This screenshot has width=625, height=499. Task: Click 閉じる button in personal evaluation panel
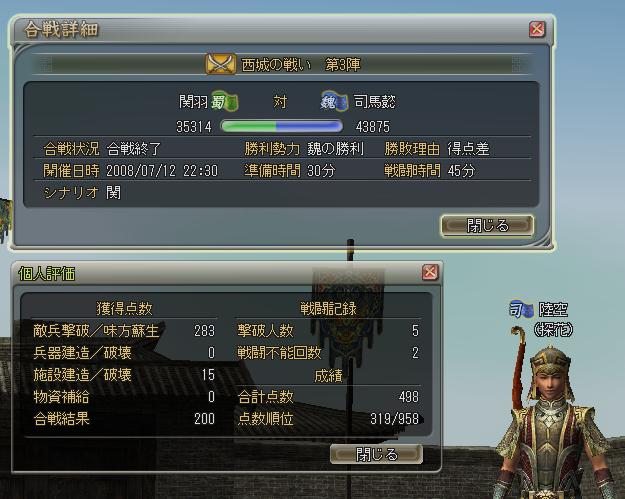coord(376,454)
